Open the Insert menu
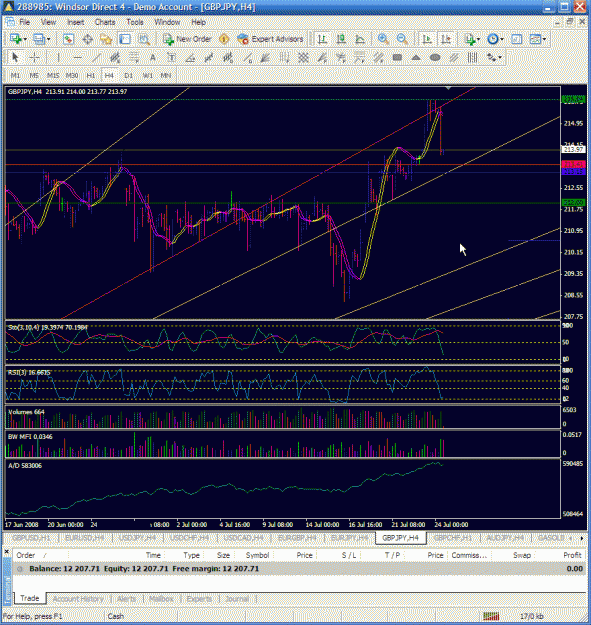Viewport: 591px width, 625px height. [x=75, y=22]
